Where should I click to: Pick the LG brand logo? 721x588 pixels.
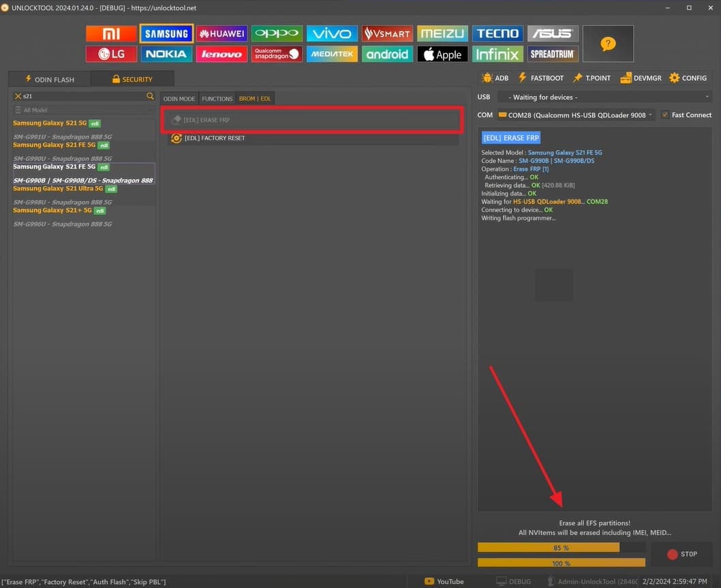point(111,54)
